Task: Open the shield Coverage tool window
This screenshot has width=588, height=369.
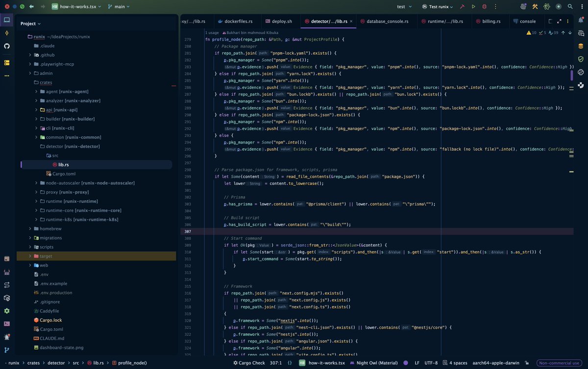Action: coord(581,59)
